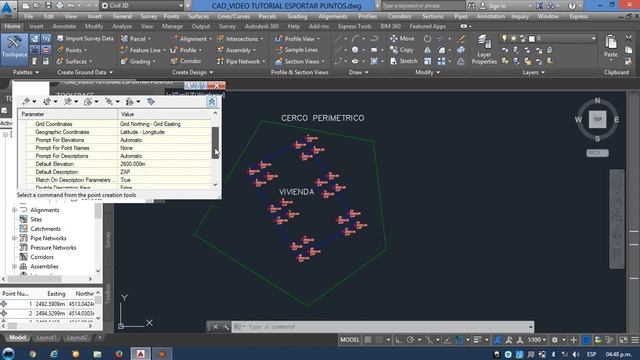Click Import Survey Data
640x360 pixels.
(x=84, y=38)
